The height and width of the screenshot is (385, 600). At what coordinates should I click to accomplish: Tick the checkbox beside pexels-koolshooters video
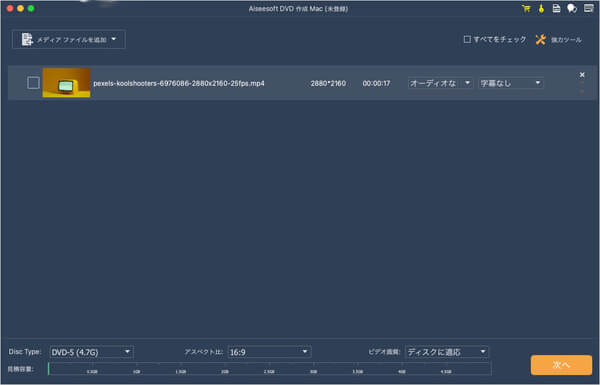[x=33, y=83]
